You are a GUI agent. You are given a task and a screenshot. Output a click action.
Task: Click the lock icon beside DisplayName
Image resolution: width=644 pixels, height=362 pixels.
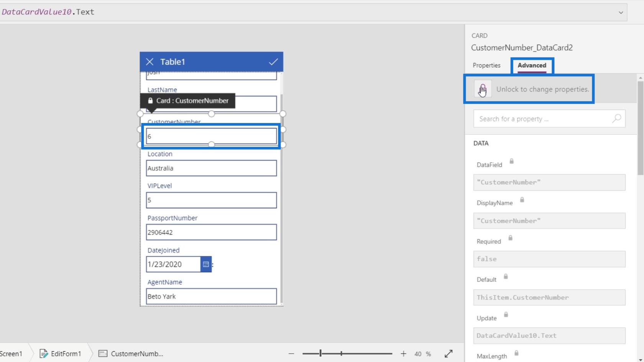point(522,200)
